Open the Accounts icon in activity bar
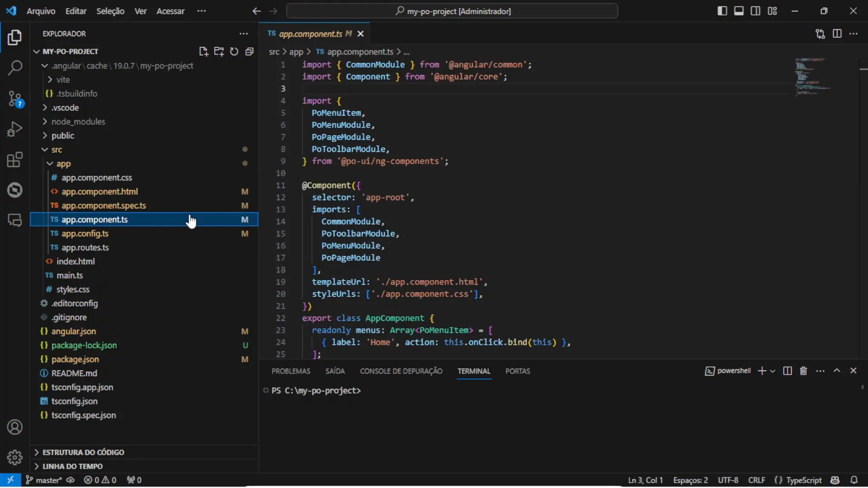 (x=15, y=427)
